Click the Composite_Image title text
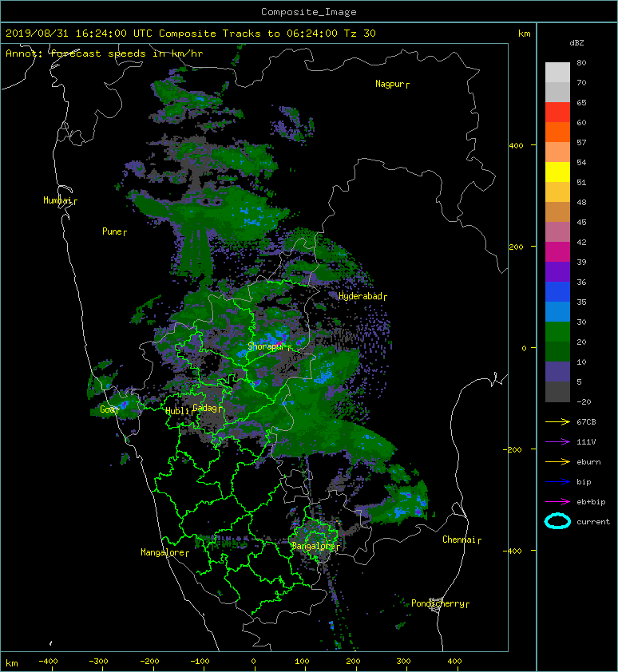This screenshot has height=672, width=618. pyautogui.click(x=309, y=12)
